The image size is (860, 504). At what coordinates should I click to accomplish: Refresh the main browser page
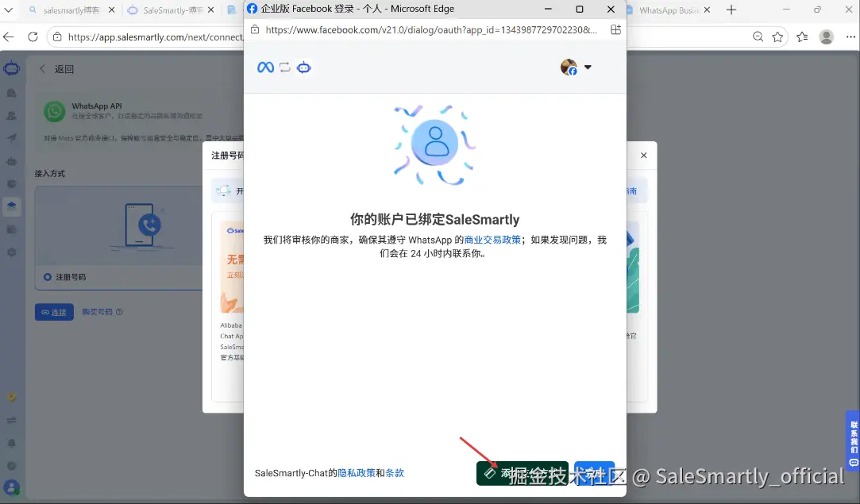pos(33,37)
